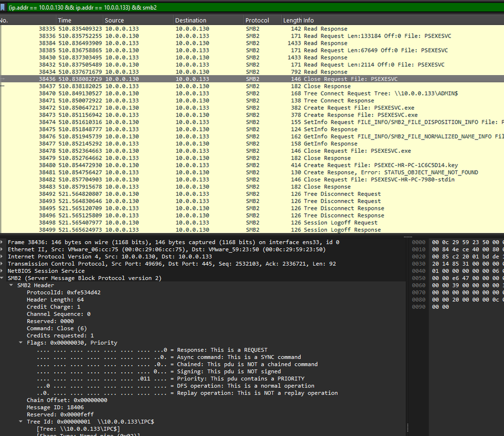Select the Credit Charge: 1 field

53,307
